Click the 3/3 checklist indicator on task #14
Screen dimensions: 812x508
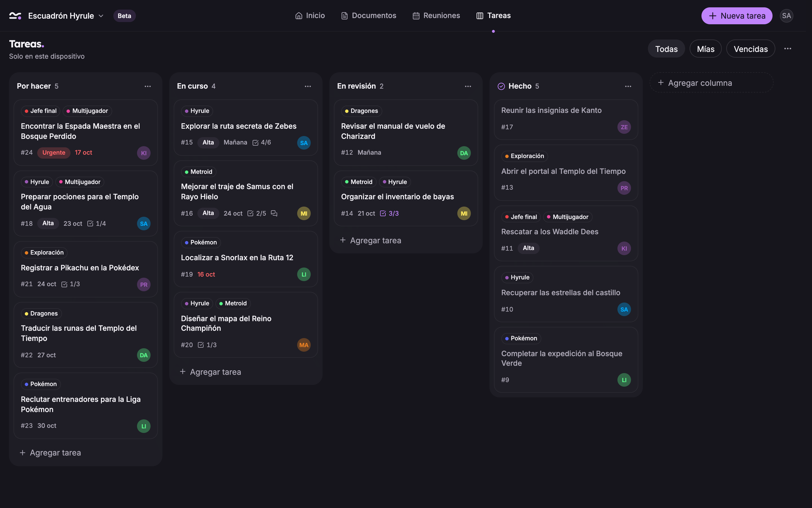[389, 213]
